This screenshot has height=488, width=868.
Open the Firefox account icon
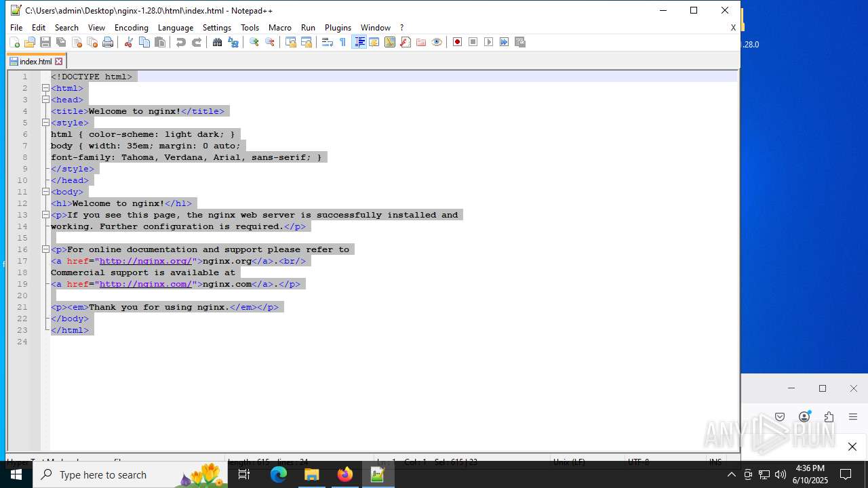804,417
